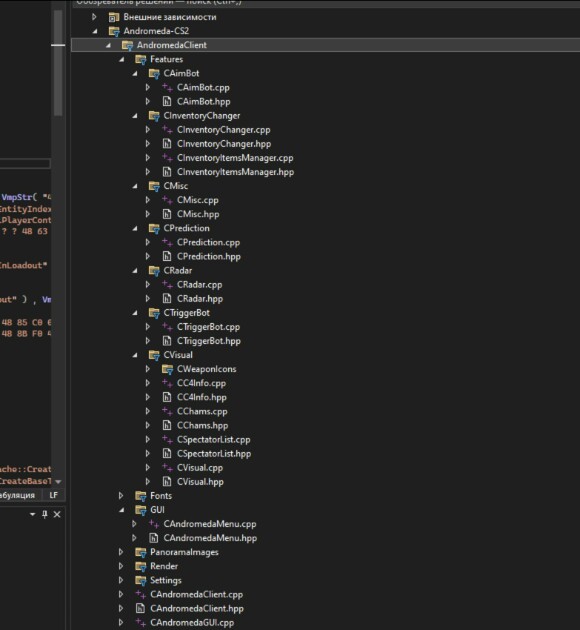Collapse the CAimBot folder

135,74
